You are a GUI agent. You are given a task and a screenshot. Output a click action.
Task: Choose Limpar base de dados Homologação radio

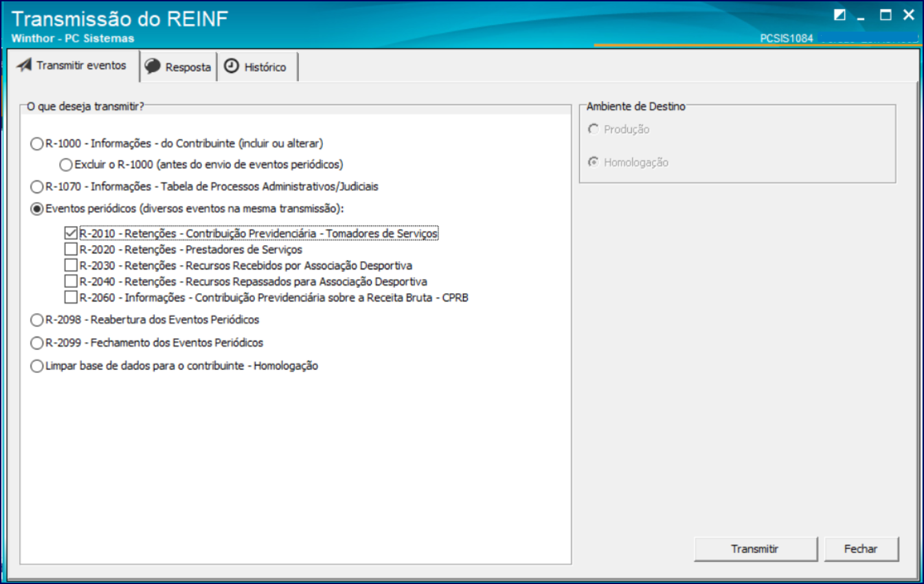pos(36,366)
